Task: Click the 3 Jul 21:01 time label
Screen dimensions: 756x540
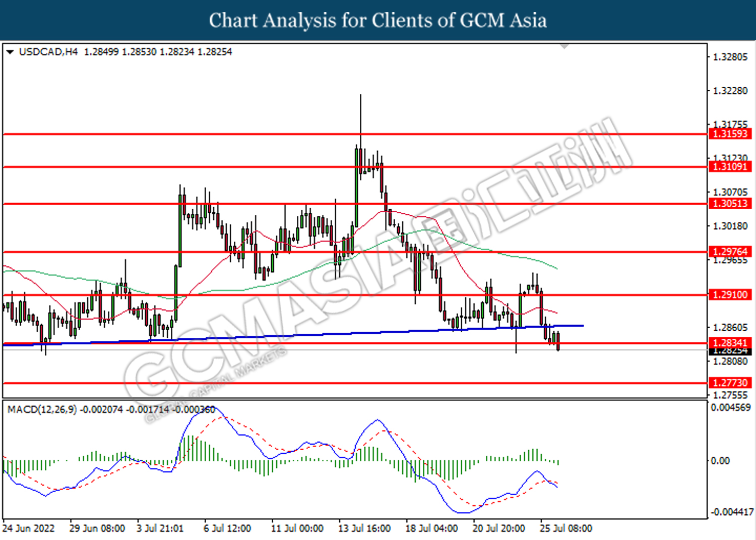Action: [160, 528]
